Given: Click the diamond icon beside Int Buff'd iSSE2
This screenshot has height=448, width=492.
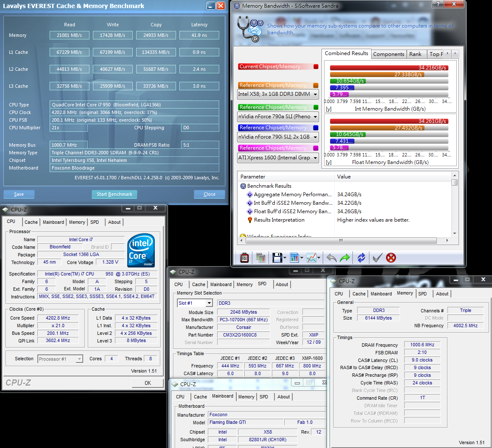Looking at the screenshot, I should (x=250, y=203).
